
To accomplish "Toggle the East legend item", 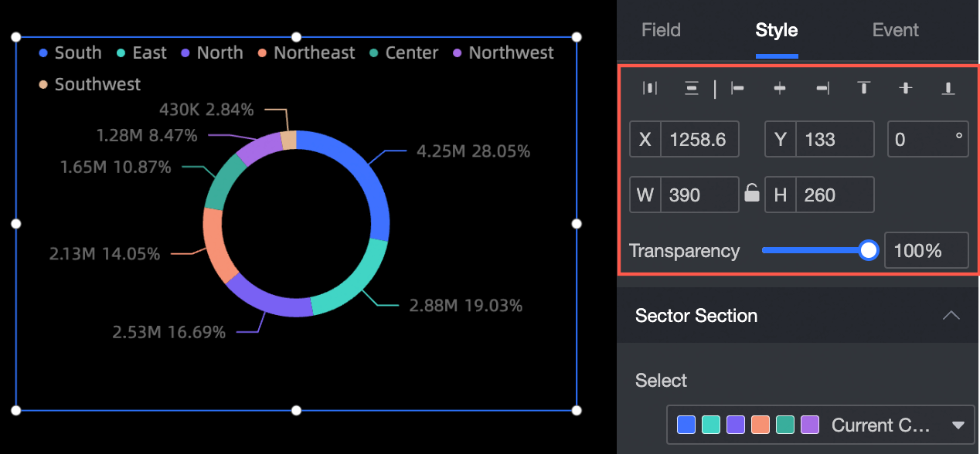I will (141, 53).
